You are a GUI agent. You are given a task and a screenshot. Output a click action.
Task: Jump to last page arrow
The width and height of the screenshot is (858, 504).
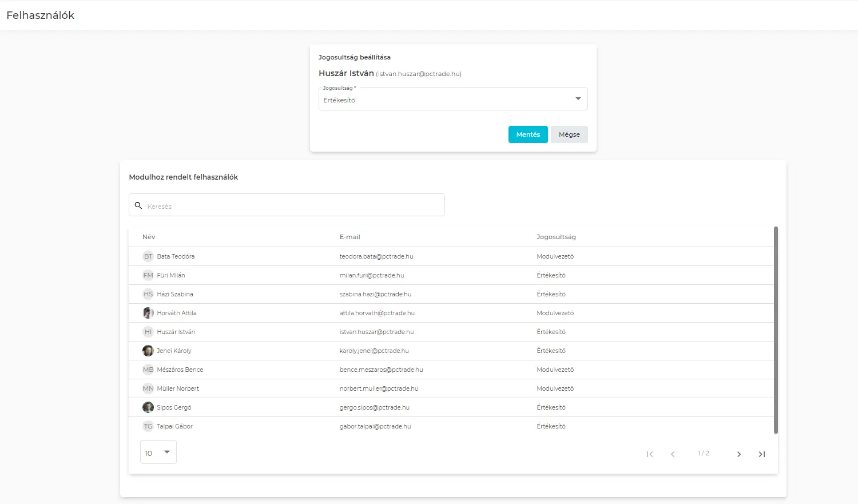coord(761,454)
